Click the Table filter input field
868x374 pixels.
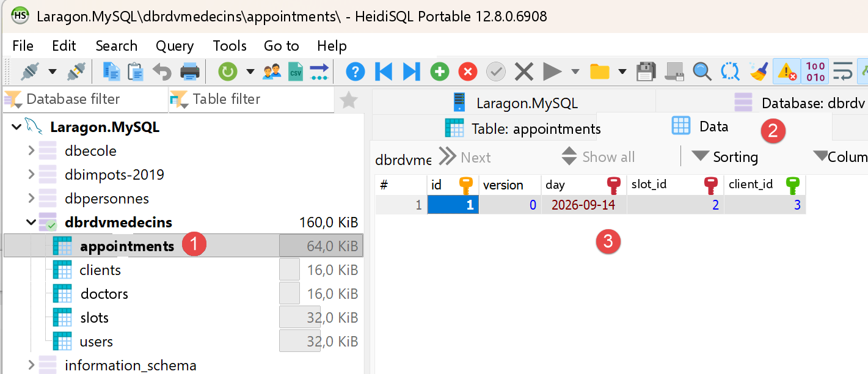252,100
